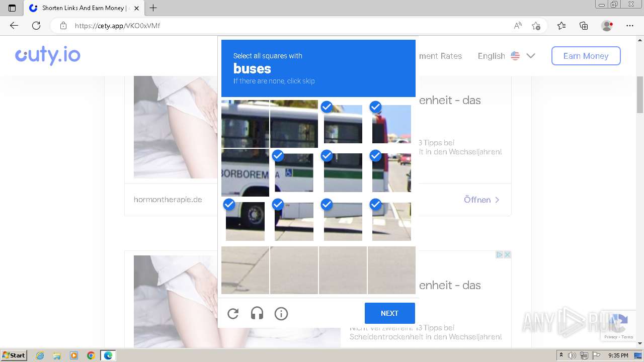Click the address bar URL
The image size is (644, 362).
click(x=117, y=26)
